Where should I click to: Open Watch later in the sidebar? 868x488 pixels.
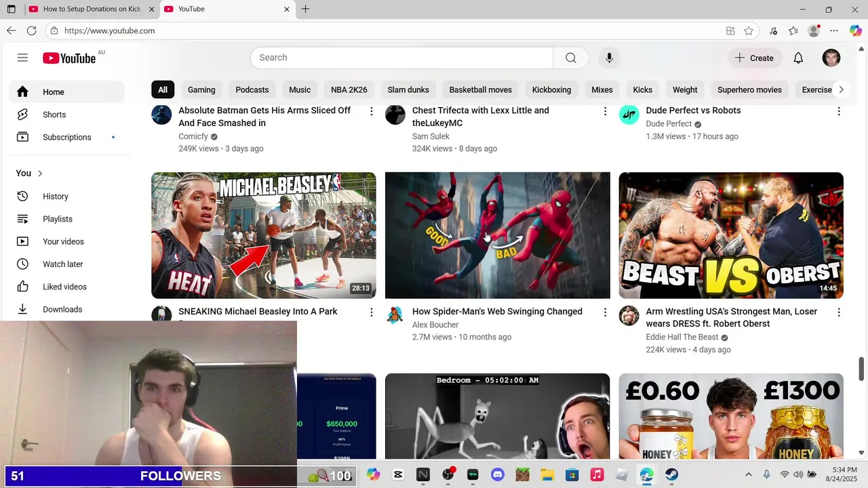(x=66, y=264)
